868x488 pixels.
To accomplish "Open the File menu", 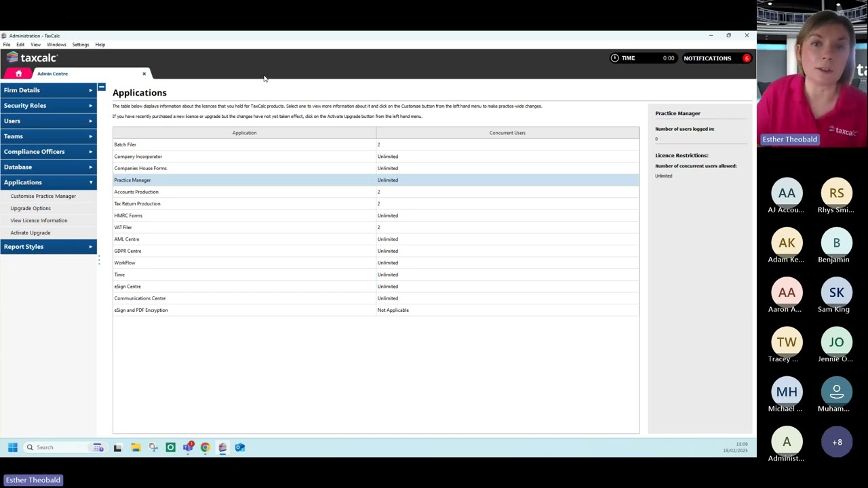I will point(7,45).
